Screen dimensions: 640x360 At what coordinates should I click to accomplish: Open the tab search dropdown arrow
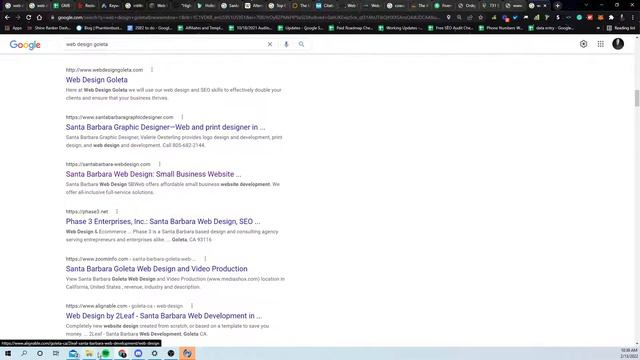pyautogui.click(x=586, y=6)
